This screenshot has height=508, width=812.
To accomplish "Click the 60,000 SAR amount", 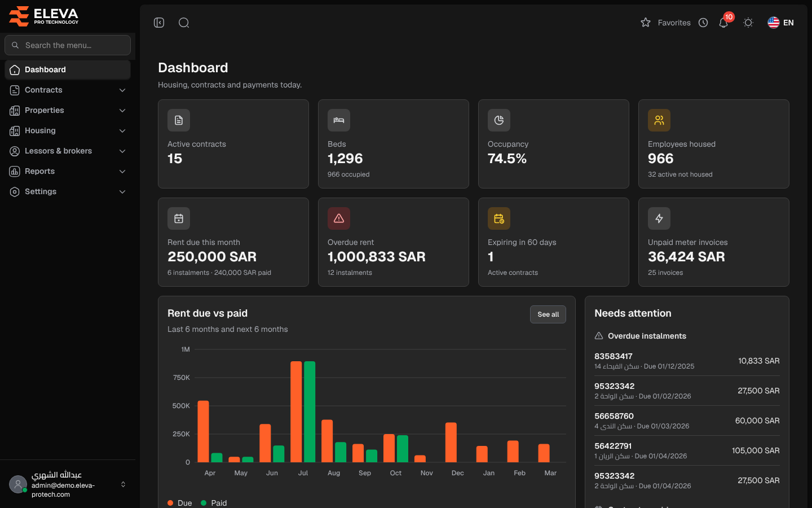I will (757, 421).
